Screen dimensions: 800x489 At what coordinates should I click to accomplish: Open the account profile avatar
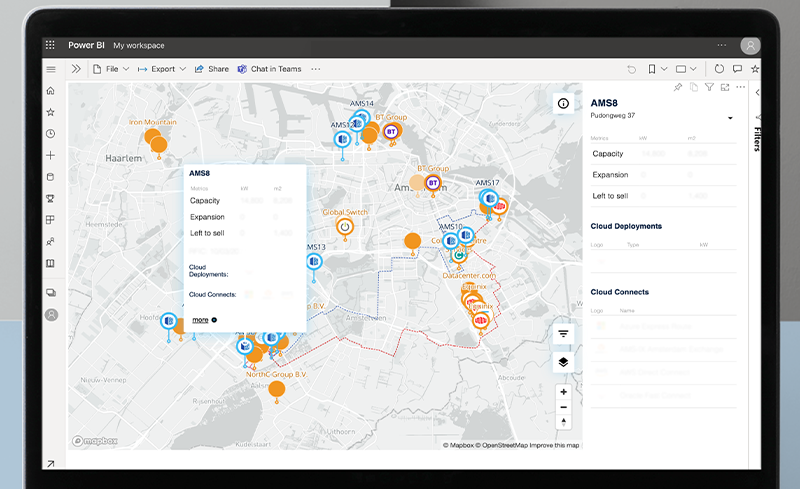point(750,45)
